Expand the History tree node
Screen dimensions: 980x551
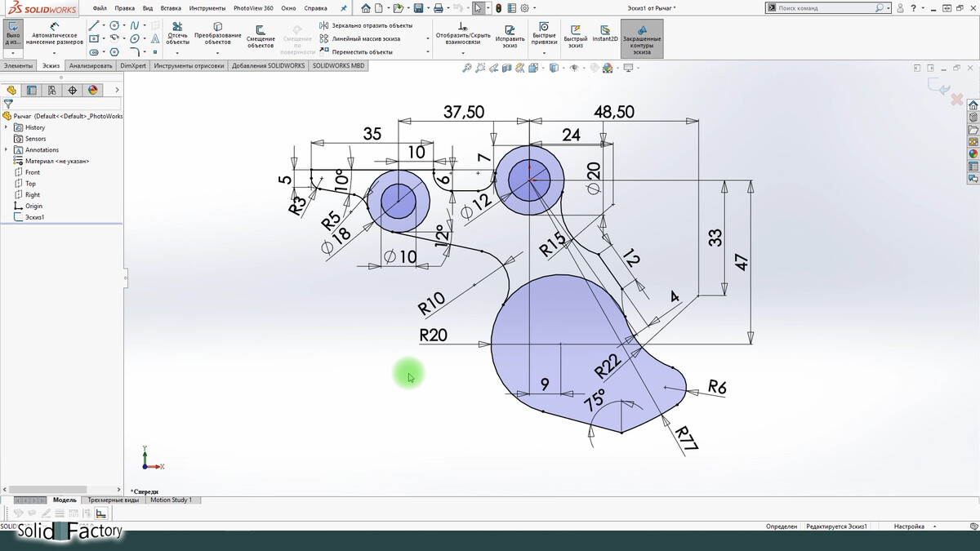click(x=7, y=127)
